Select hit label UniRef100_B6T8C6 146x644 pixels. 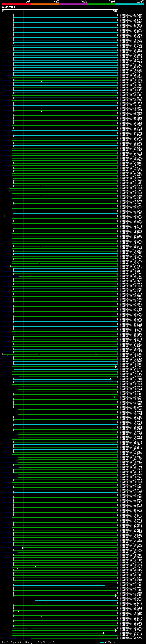131,103
